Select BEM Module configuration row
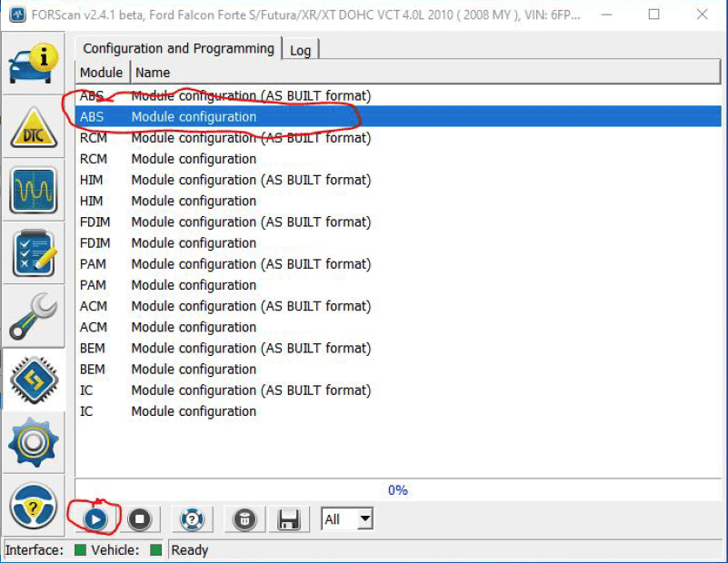Viewport: 728px width, 563px height. (x=398, y=370)
